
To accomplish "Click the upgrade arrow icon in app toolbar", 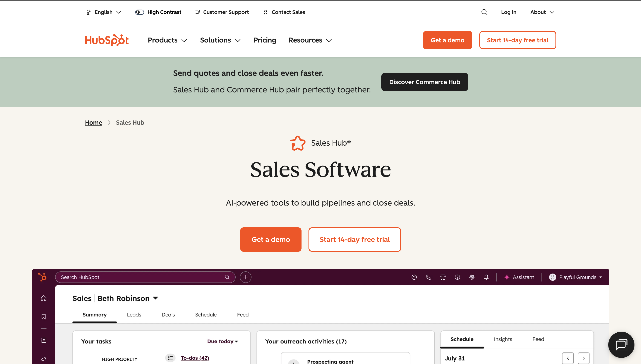I will pyautogui.click(x=414, y=277).
